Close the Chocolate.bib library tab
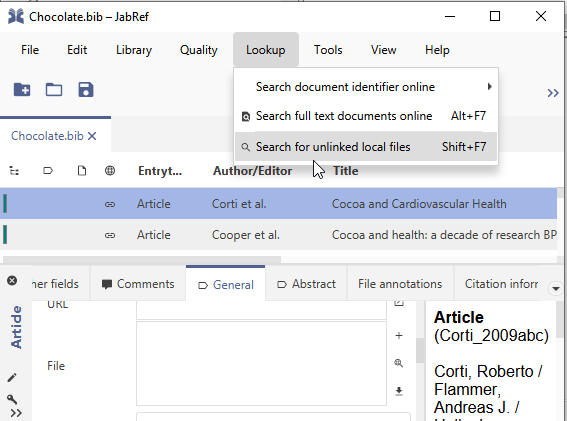Viewport: 567px width, 421px height. click(92, 136)
